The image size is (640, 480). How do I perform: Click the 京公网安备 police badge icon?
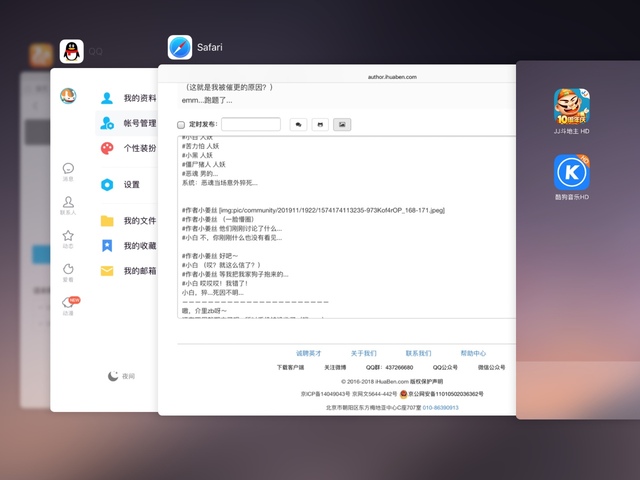404,394
